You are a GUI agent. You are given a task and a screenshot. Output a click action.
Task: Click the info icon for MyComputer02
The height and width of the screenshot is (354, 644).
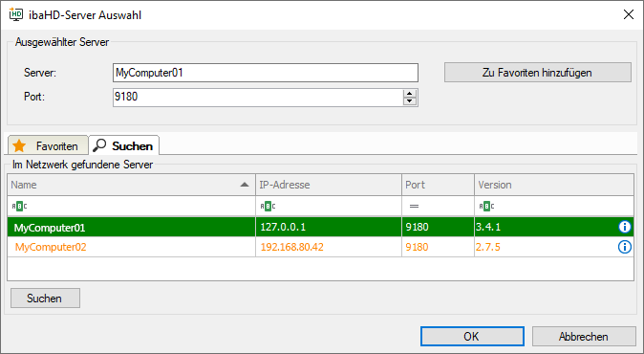pos(624,247)
